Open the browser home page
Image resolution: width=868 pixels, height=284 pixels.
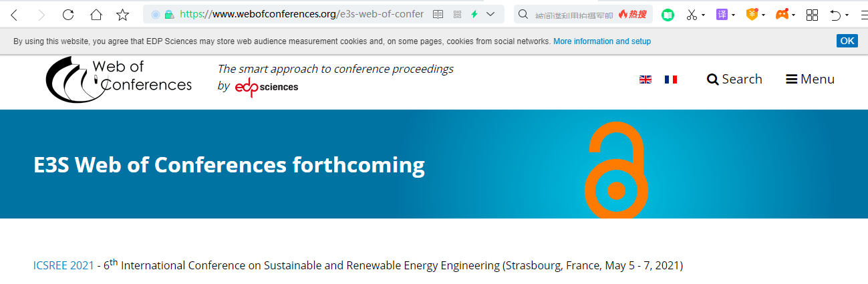click(96, 14)
